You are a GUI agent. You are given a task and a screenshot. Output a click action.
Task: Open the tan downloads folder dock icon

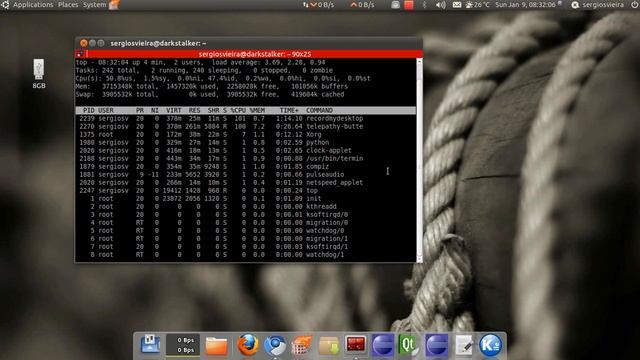click(329, 346)
